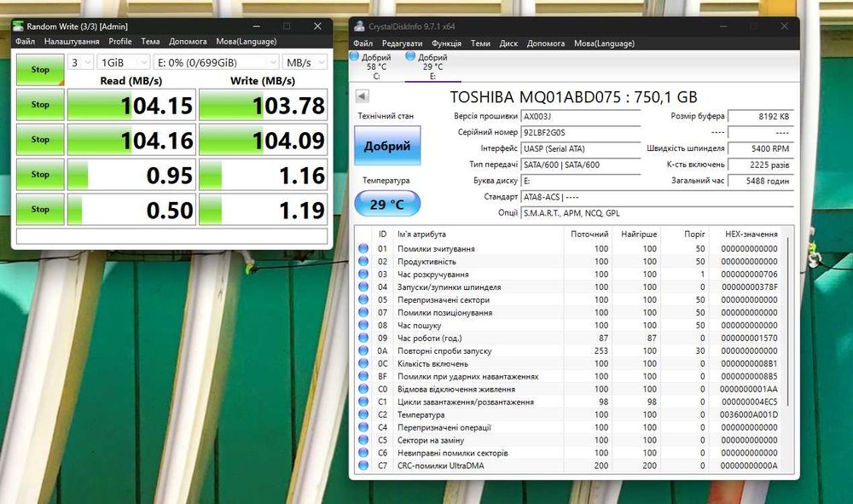Click the CrystalDiskMark app icon in title bar
Viewport: 853px width, 504px height.
point(18,26)
